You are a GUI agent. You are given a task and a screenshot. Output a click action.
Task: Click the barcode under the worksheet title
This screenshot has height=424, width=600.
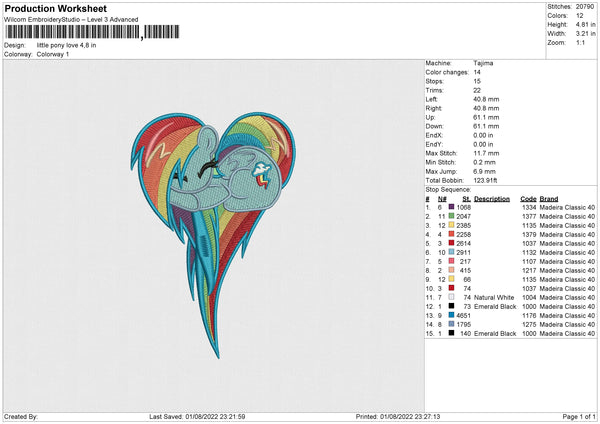[x=92, y=32]
